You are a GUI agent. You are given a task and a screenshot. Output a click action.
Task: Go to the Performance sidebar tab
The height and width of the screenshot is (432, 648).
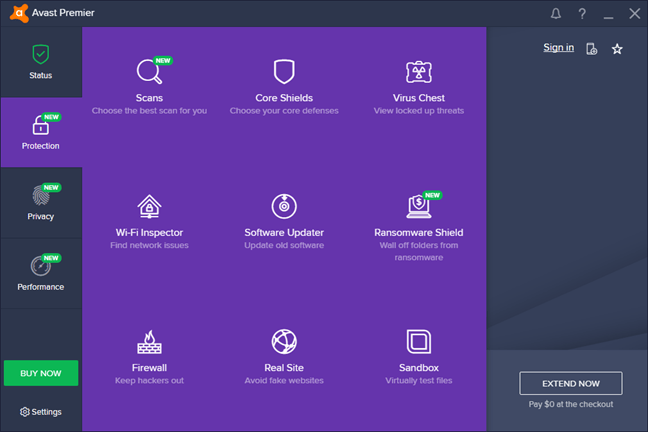point(41,273)
